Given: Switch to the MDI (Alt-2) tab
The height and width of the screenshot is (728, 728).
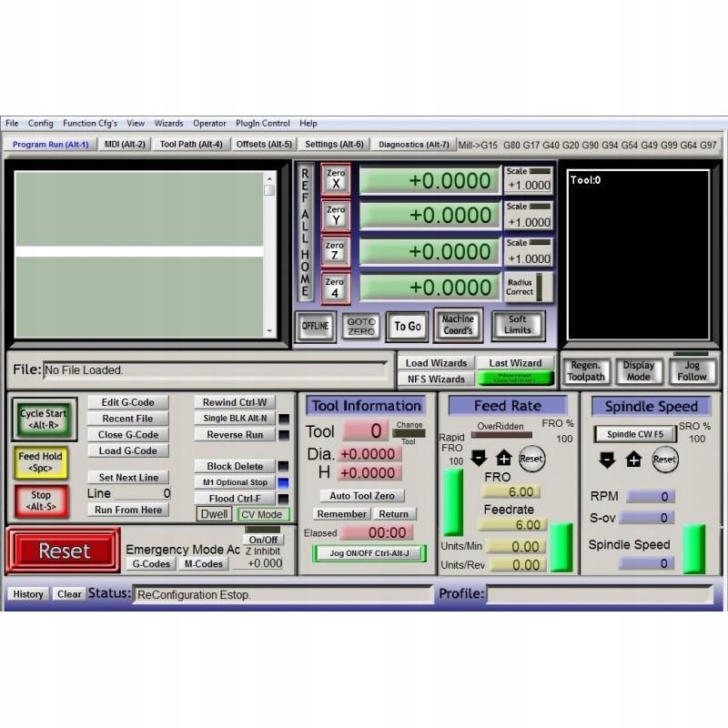Looking at the screenshot, I should pos(125,145).
